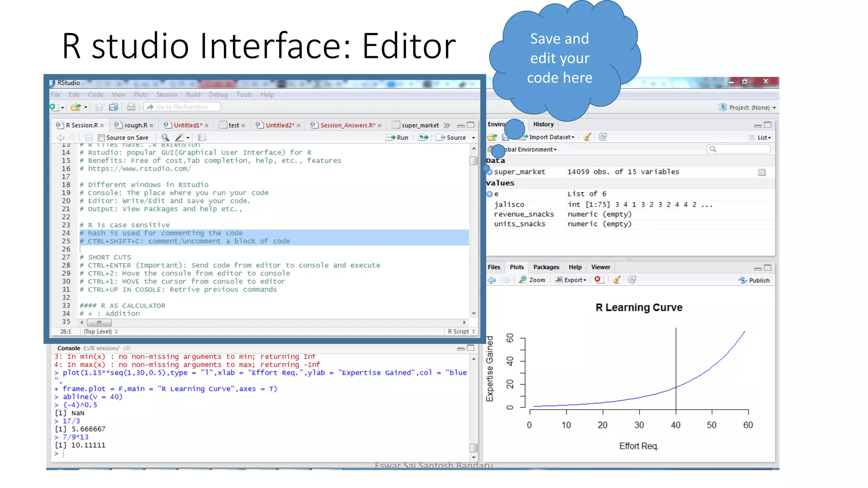Click the Re-run previous region icon

tap(423, 138)
